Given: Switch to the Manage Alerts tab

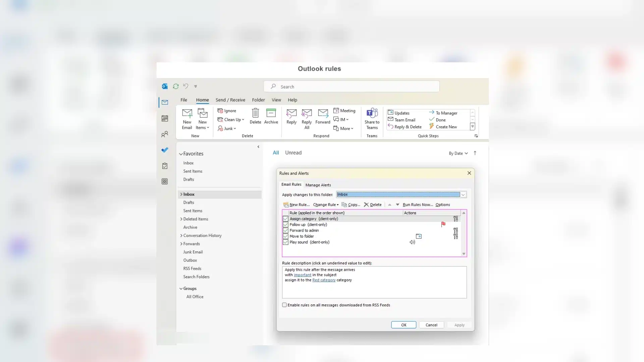Looking at the screenshot, I should pos(318,185).
